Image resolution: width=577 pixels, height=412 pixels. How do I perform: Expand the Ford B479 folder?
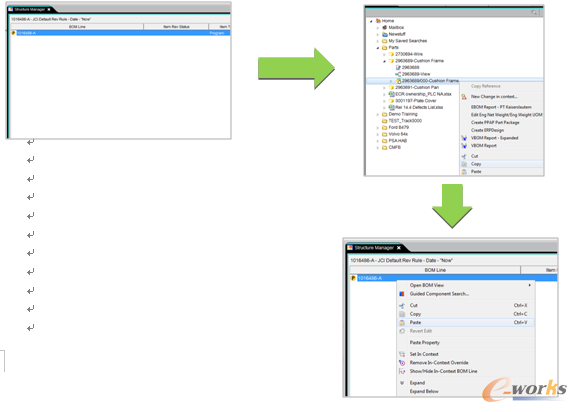tap(378, 128)
